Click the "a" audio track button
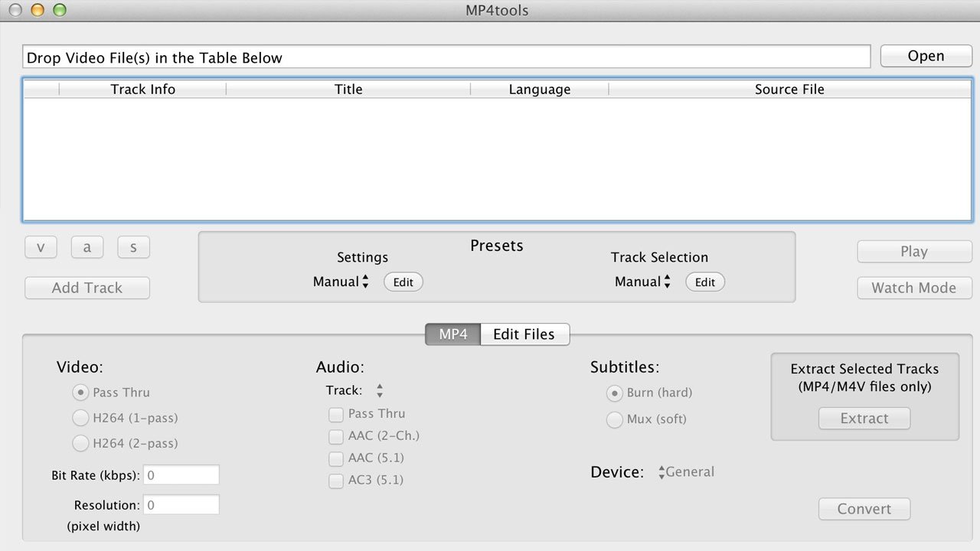This screenshot has height=551, width=980. (x=87, y=246)
